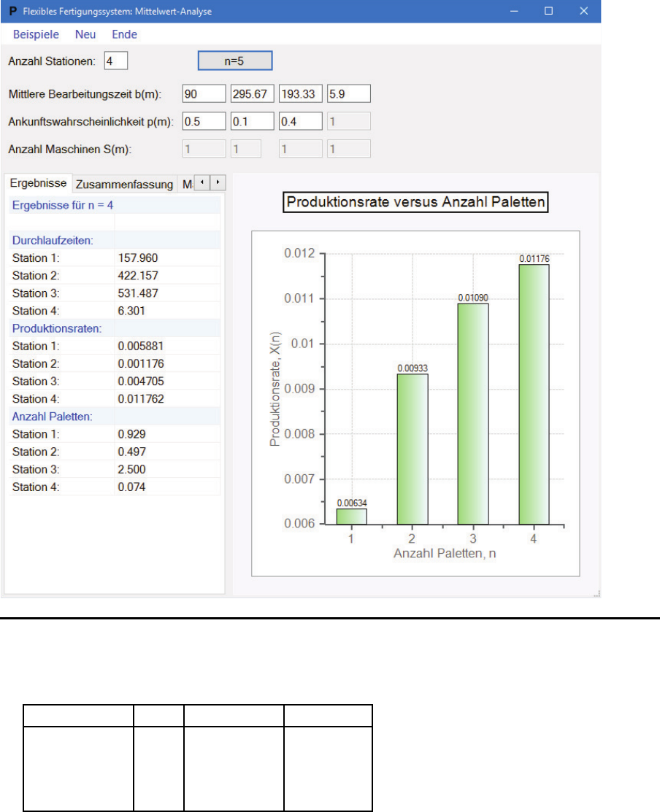Click the Anzahl Stationen input field

[x=116, y=61]
